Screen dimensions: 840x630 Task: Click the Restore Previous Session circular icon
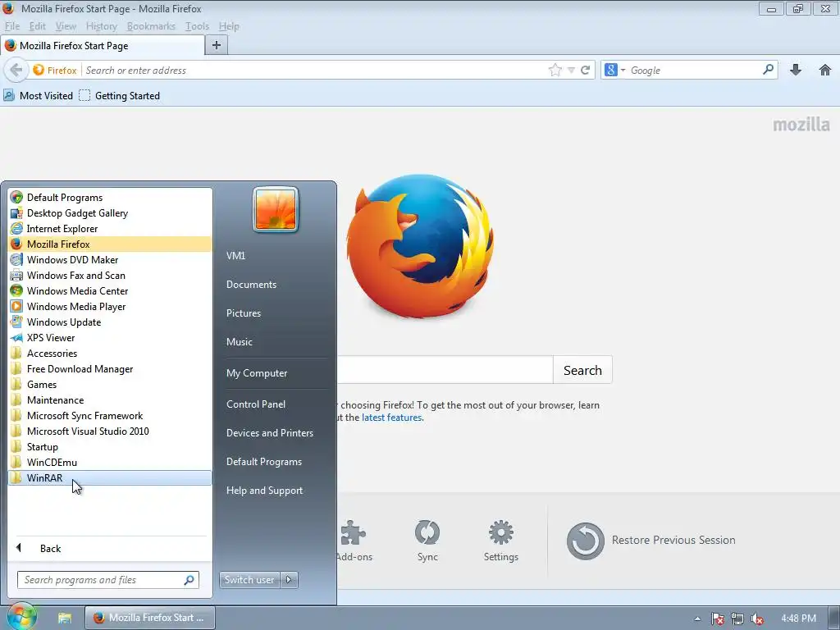586,541
